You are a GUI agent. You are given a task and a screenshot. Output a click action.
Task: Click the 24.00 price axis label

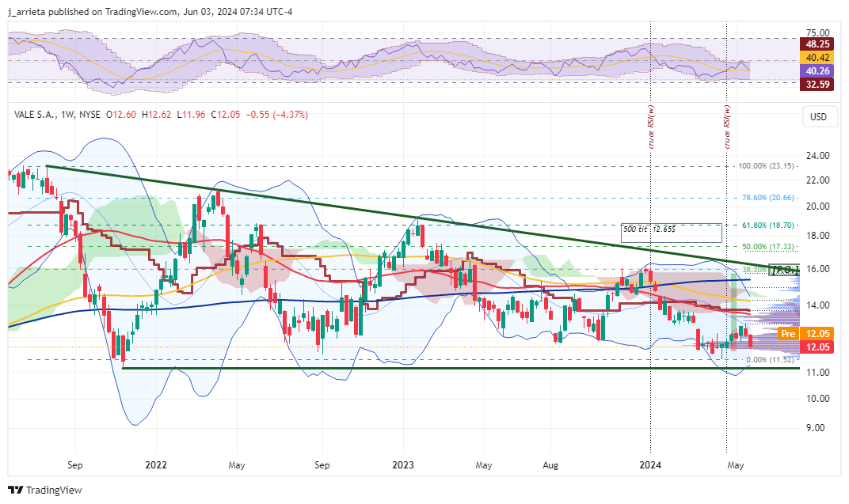point(817,156)
